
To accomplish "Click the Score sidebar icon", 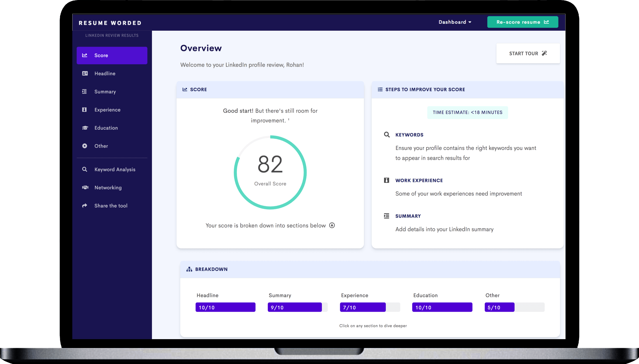I will [85, 55].
